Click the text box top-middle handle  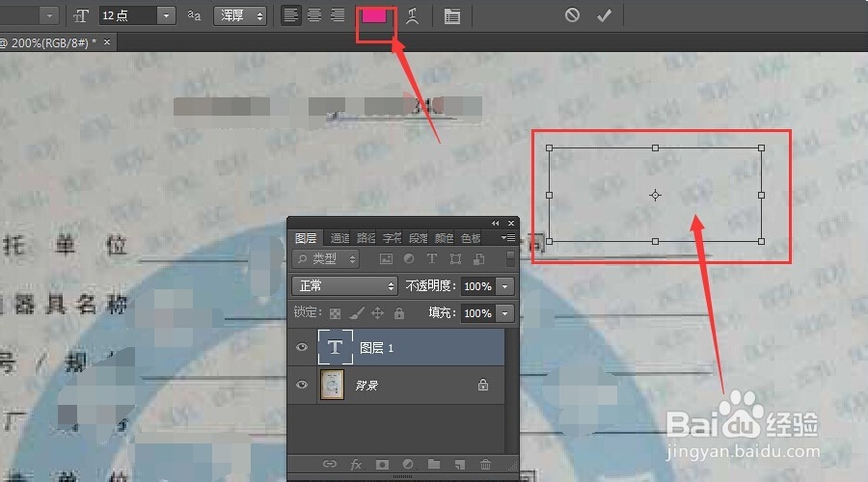[656, 147]
